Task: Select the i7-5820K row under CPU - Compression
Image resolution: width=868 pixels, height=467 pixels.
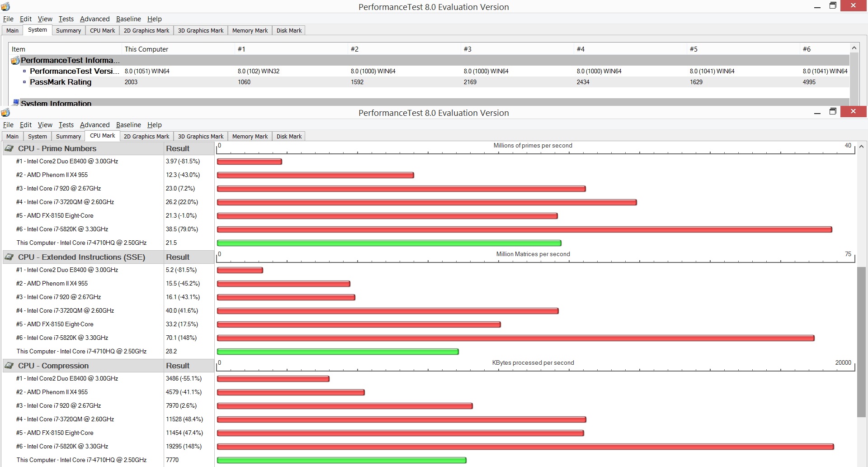Action: 108,446
